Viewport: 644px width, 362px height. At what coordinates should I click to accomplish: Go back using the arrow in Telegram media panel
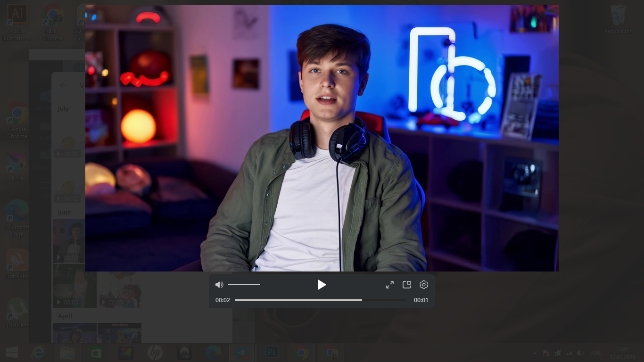pyautogui.click(x=64, y=85)
